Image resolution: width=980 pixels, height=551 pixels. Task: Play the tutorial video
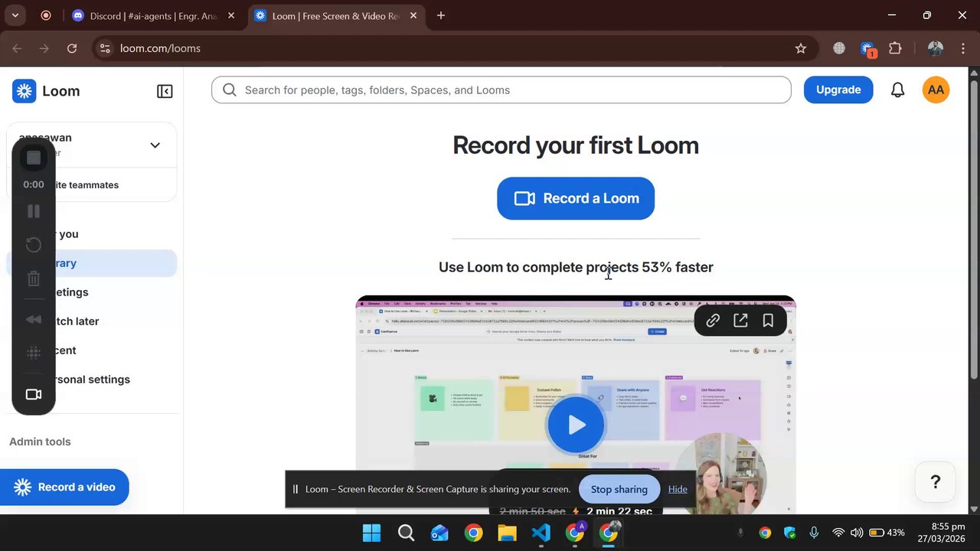coord(576,425)
